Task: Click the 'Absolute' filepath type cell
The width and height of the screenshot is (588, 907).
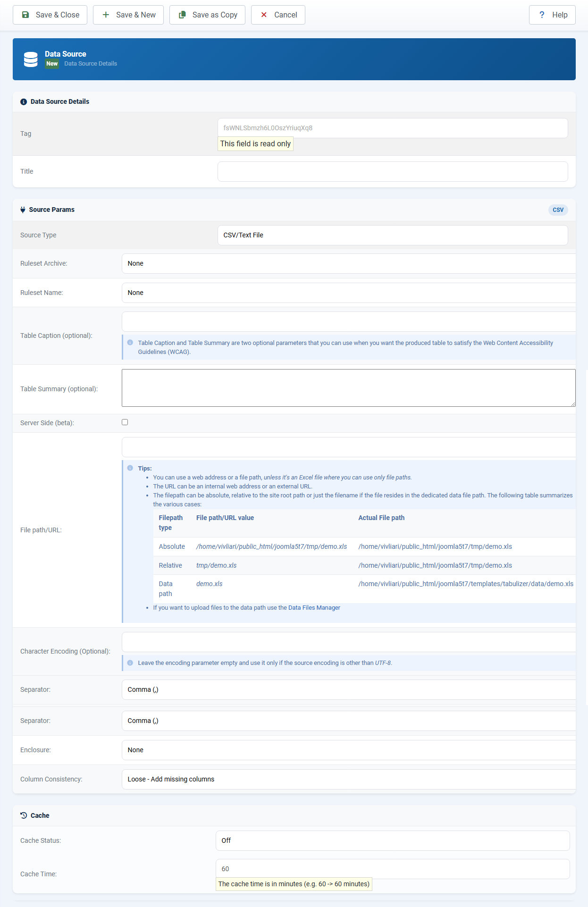Action: tap(172, 546)
